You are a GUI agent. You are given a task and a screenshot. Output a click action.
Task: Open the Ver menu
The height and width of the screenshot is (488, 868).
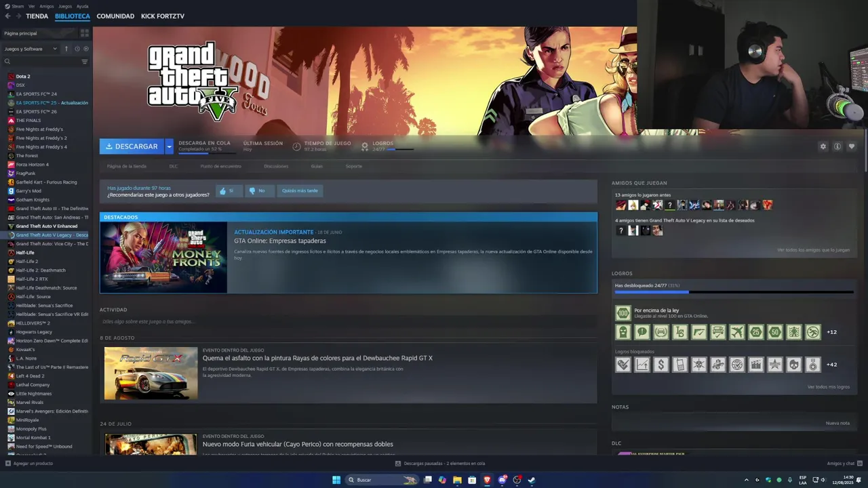tap(32, 6)
